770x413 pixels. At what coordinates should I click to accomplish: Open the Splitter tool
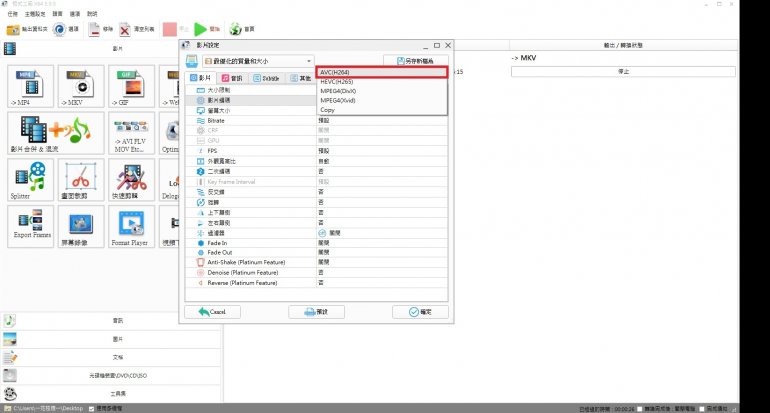click(x=30, y=180)
